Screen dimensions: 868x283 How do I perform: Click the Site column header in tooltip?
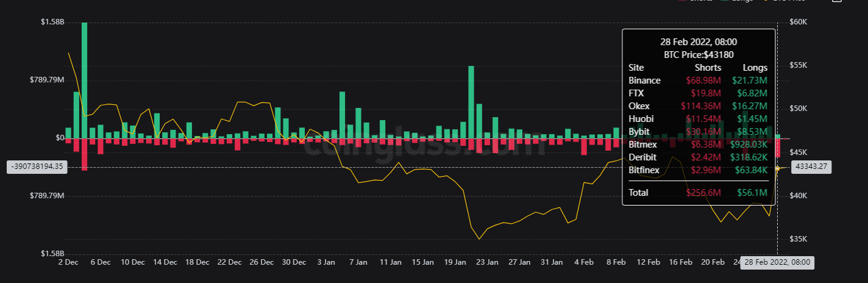tap(636, 68)
